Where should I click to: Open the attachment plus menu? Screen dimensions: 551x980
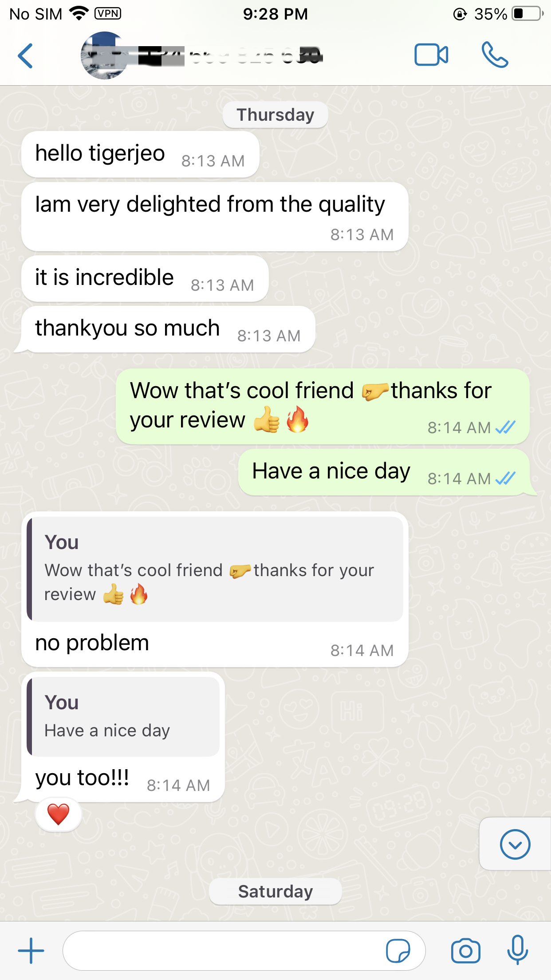coord(31,950)
